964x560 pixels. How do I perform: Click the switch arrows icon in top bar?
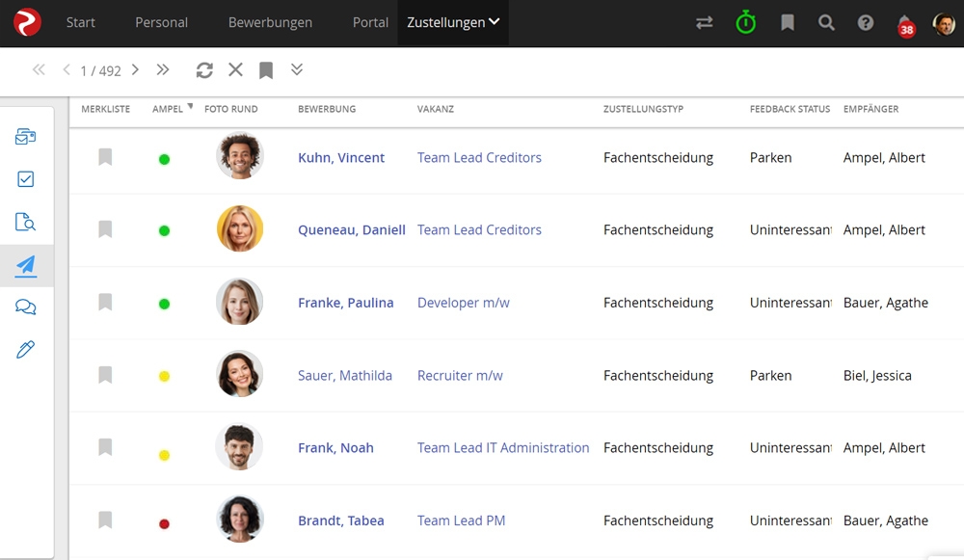pyautogui.click(x=705, y=22)
